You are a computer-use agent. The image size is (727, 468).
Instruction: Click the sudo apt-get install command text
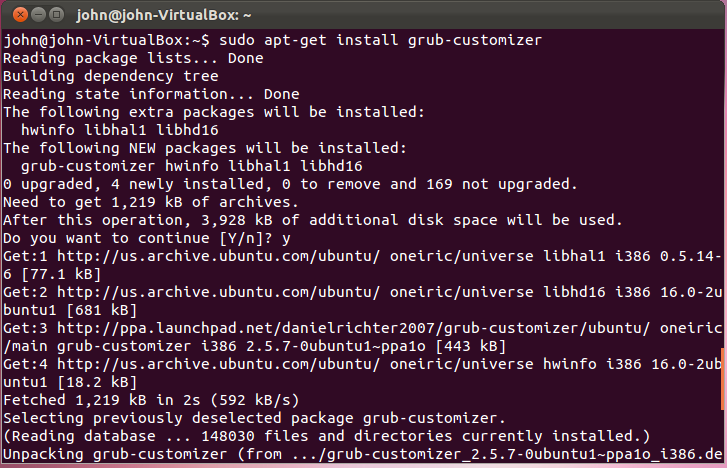380,40
